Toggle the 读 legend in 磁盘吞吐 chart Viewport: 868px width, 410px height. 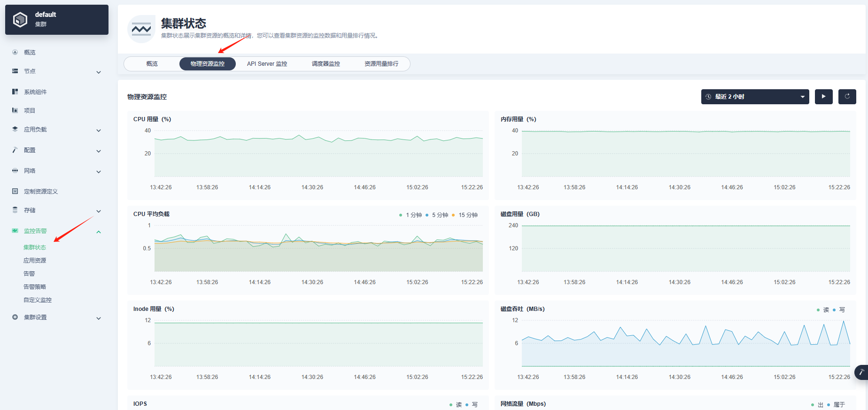coord(823,310)
